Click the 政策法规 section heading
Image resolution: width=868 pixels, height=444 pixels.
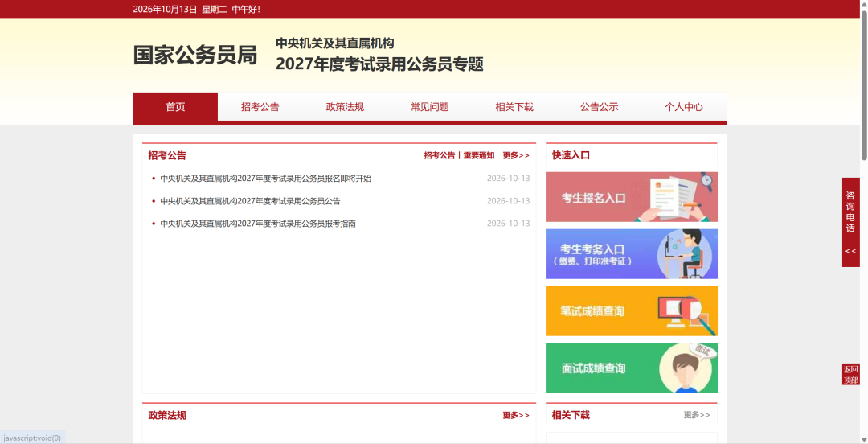click(167, 416)
